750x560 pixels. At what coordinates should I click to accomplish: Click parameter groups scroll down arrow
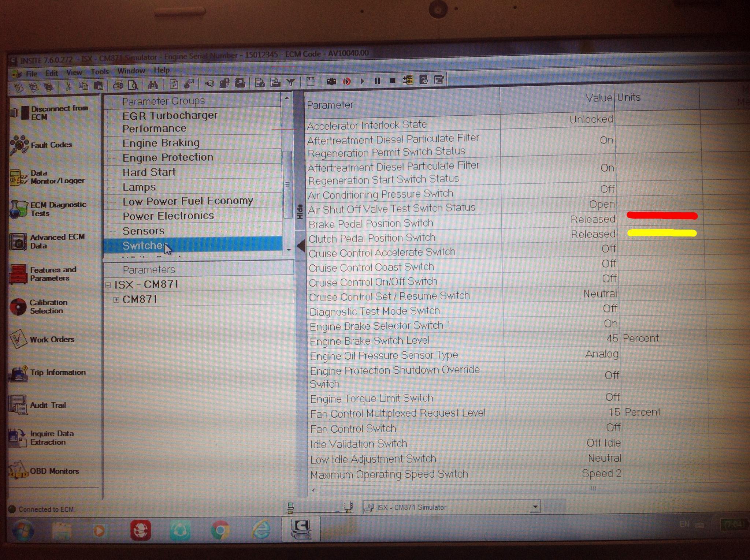click(x=289, y=250)
